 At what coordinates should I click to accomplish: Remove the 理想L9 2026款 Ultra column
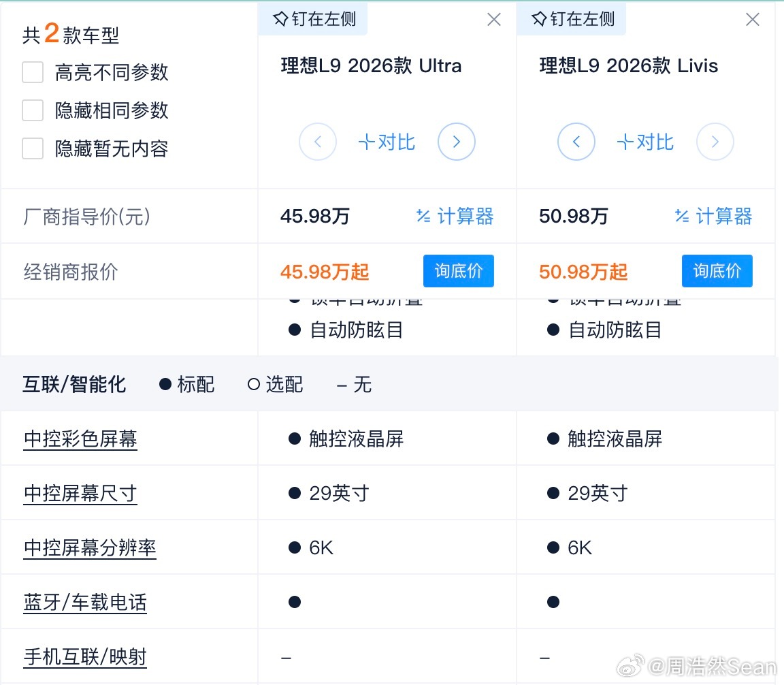[x=494, y=20]
